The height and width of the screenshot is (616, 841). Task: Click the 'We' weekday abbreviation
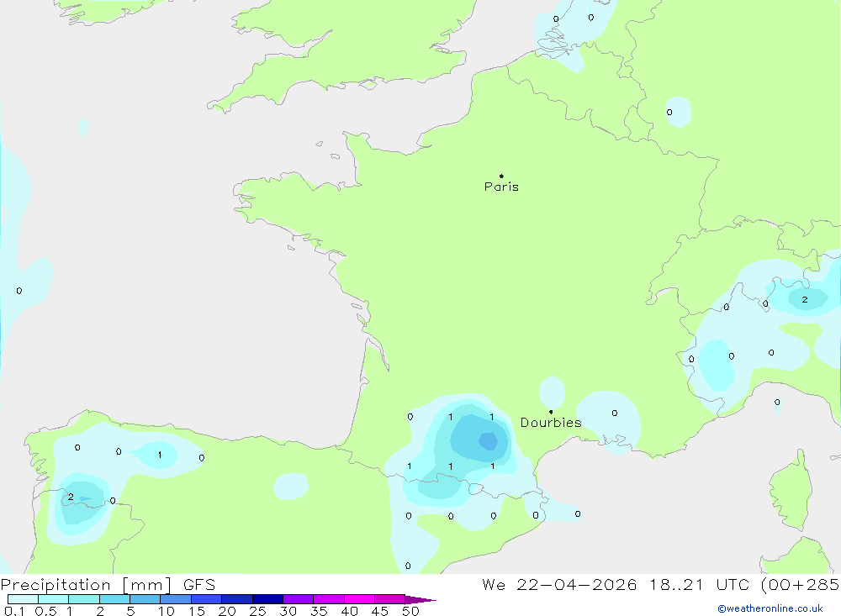pyautogui.click(x=494, y=584)
